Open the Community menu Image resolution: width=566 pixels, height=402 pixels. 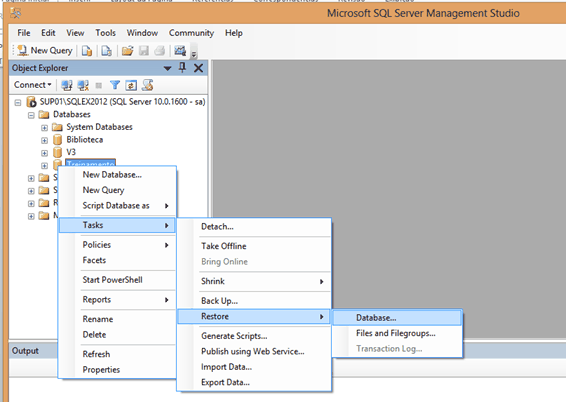pos(191,33)
